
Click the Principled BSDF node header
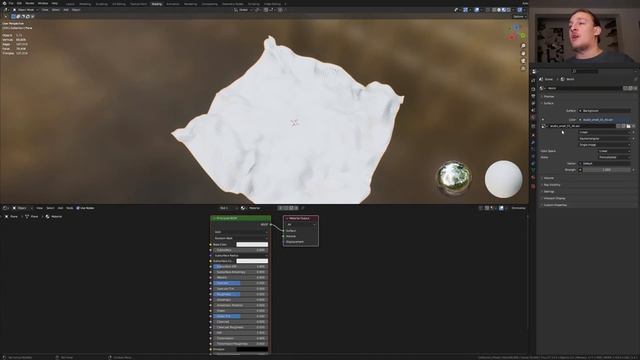click(240, 218)
